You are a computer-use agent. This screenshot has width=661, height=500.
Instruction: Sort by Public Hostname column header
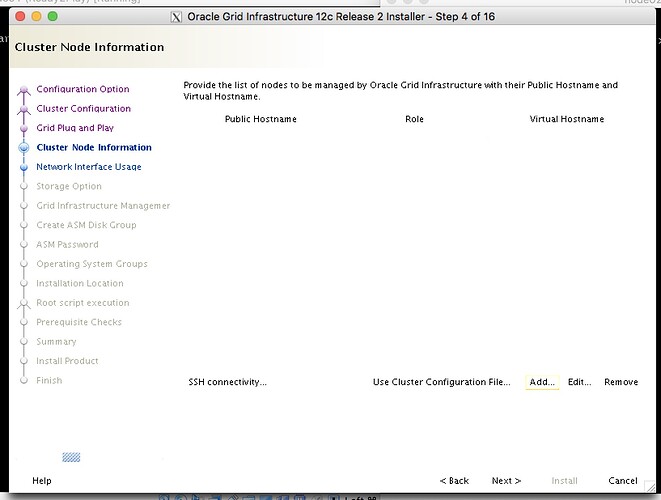point(260,119)
